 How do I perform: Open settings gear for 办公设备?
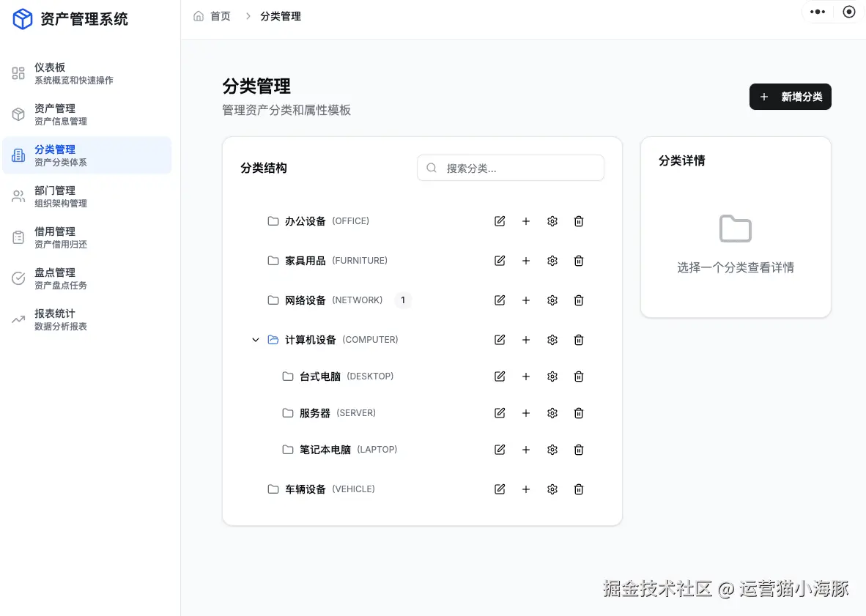552,221
